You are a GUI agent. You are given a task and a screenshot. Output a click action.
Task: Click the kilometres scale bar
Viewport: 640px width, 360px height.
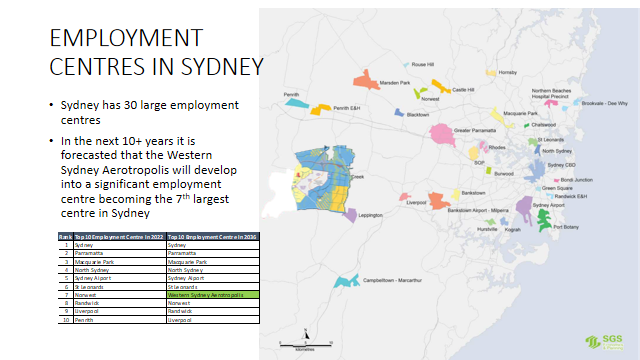(x=305, y=346)
